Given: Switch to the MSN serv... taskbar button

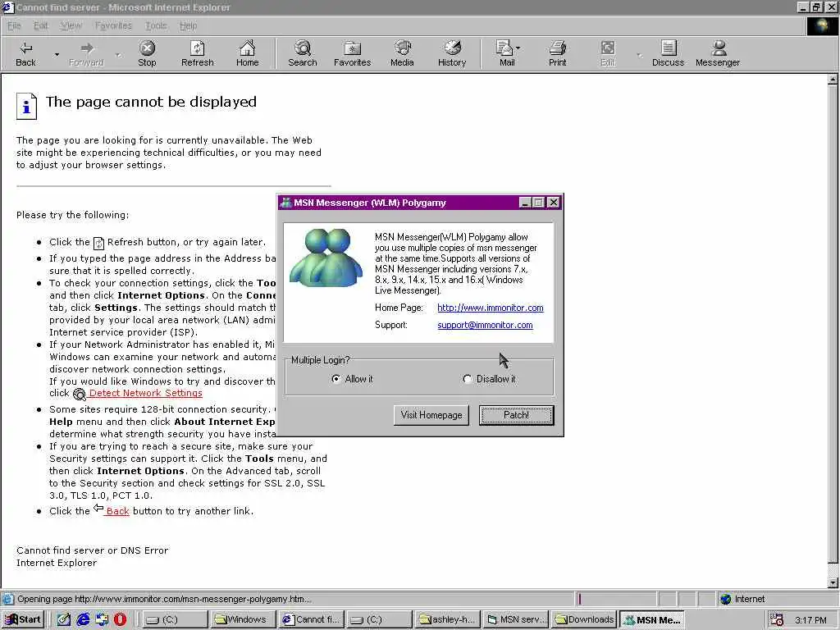Looking at the screenshot, I should 516,619.
